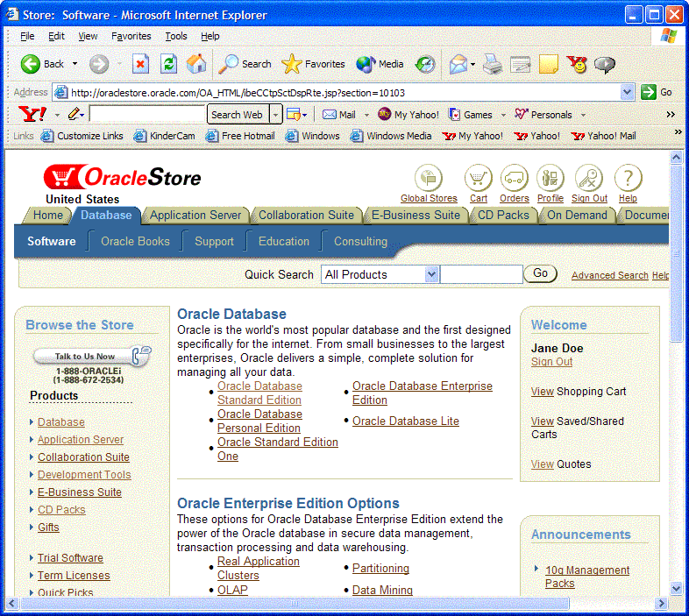Click the Yahoo! Y logo in toolbar
689x616 pixels.
pyautogui.click(x=32, y=114)
